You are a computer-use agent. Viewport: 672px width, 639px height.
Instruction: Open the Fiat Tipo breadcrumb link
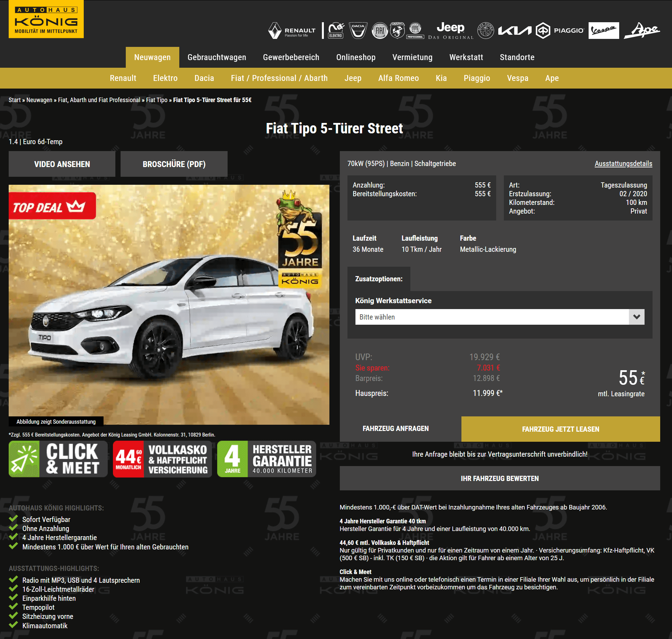(157, 100)
